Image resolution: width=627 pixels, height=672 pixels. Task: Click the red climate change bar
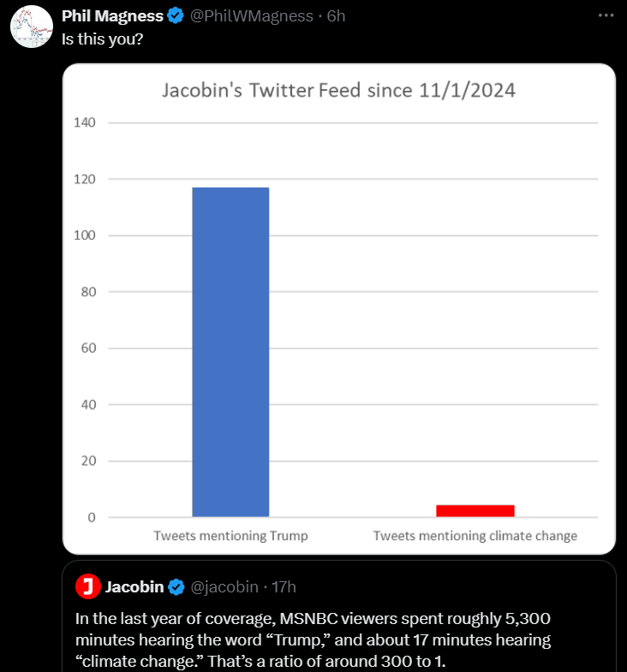point(475,511)
